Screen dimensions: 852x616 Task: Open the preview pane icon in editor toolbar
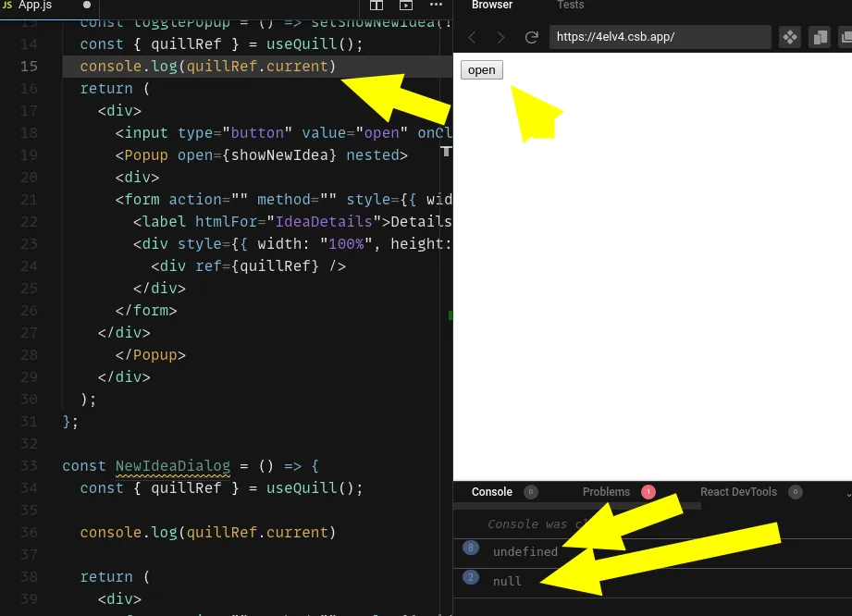point(406,6)
